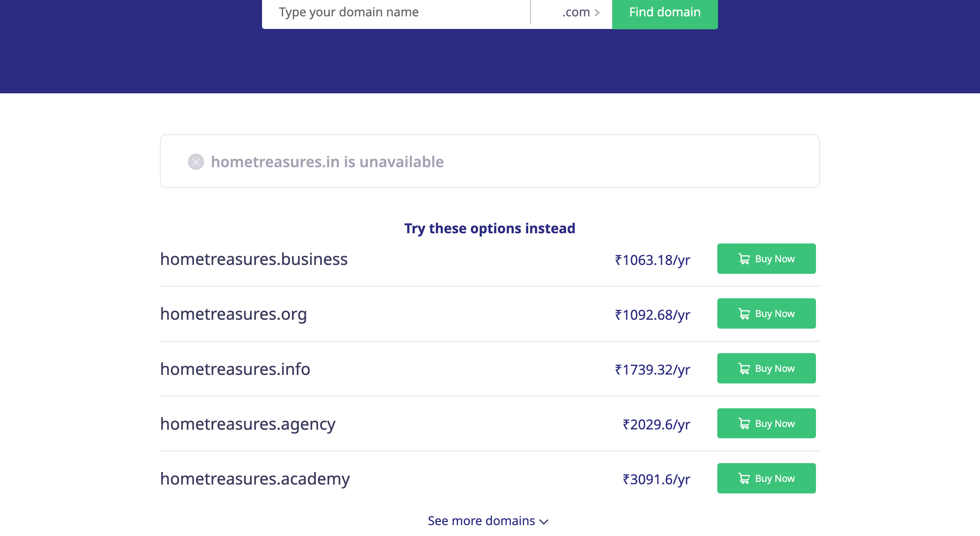This screenshot has width=980, height=536.
Task: Select hometreasures.academy domain name
Action: tap(255, 478)
